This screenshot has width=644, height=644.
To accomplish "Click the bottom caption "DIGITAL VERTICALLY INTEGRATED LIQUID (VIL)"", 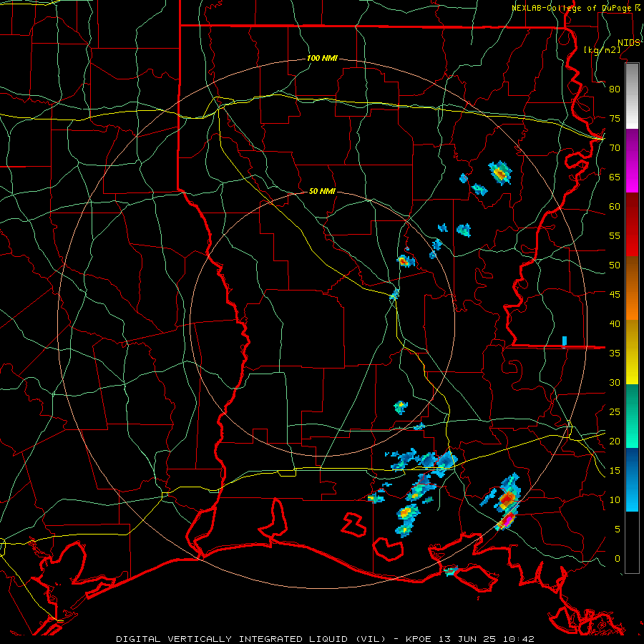I will [251, 639].
